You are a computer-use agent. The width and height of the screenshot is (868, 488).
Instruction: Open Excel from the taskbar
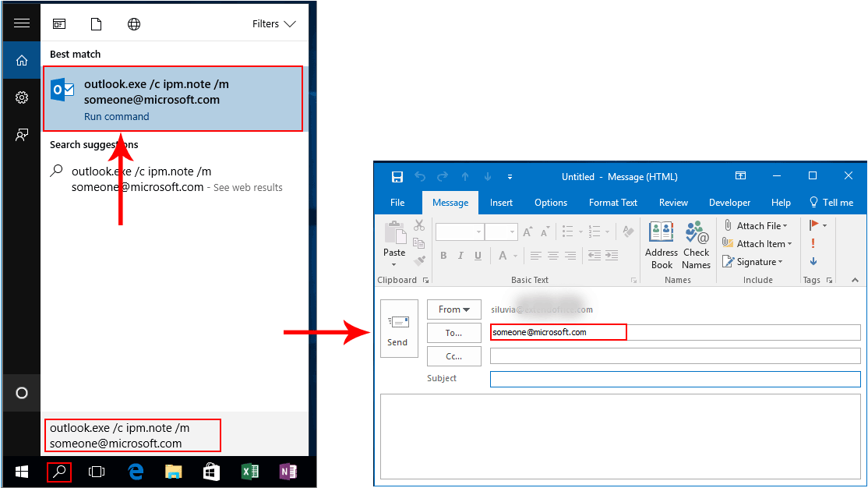coord(249,472)
